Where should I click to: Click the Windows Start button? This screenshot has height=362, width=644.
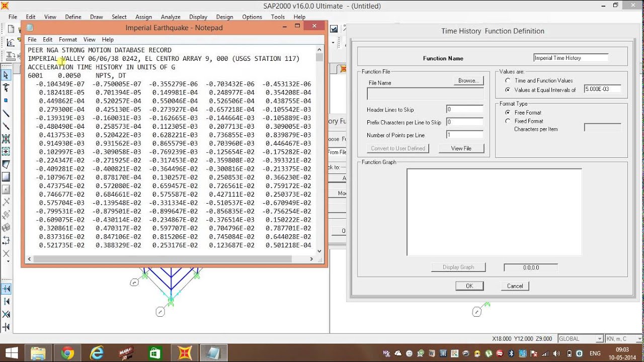pyautogui.click(x=12, y=353)
